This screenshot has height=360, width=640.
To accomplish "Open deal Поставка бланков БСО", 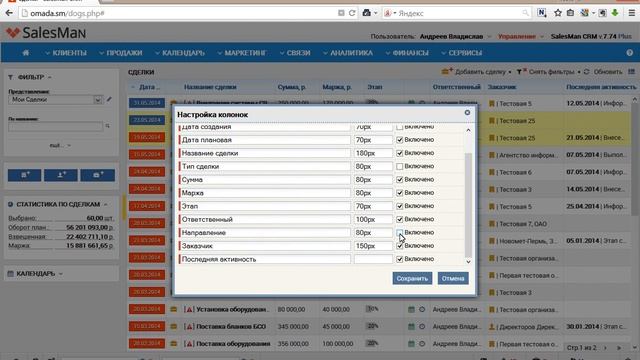I will 231,327.
